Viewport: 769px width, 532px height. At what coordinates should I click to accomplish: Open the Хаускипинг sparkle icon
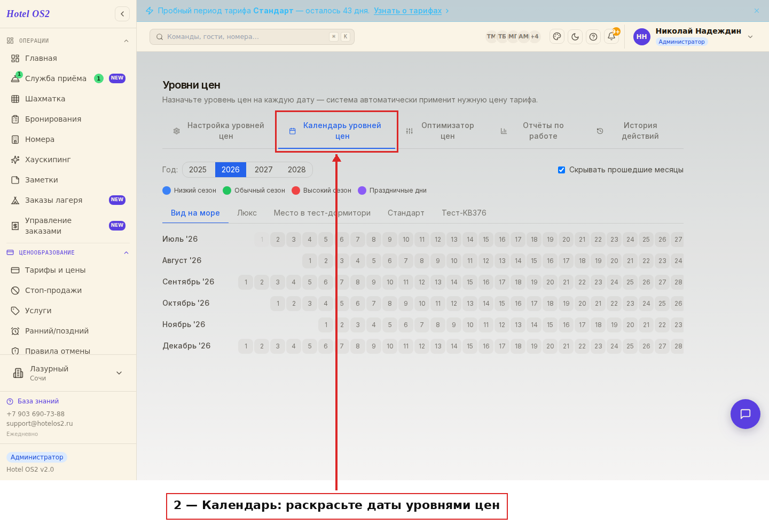point(15,160)
